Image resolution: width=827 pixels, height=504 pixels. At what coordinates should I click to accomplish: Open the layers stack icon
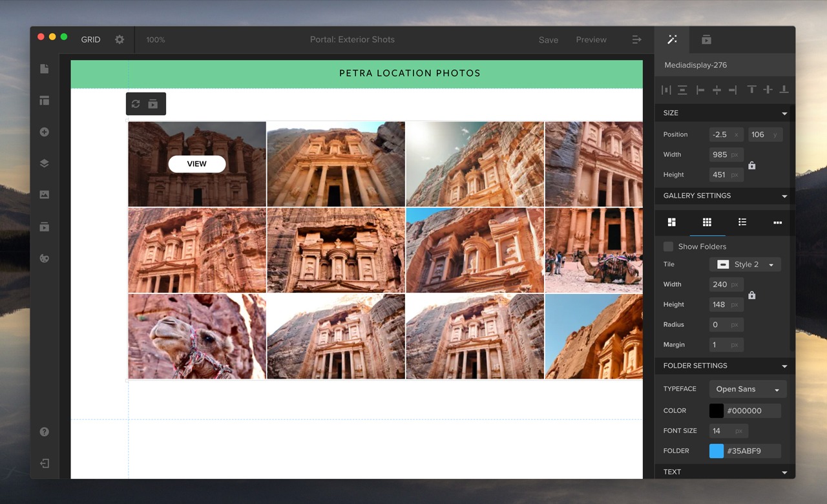click(44, 163)
